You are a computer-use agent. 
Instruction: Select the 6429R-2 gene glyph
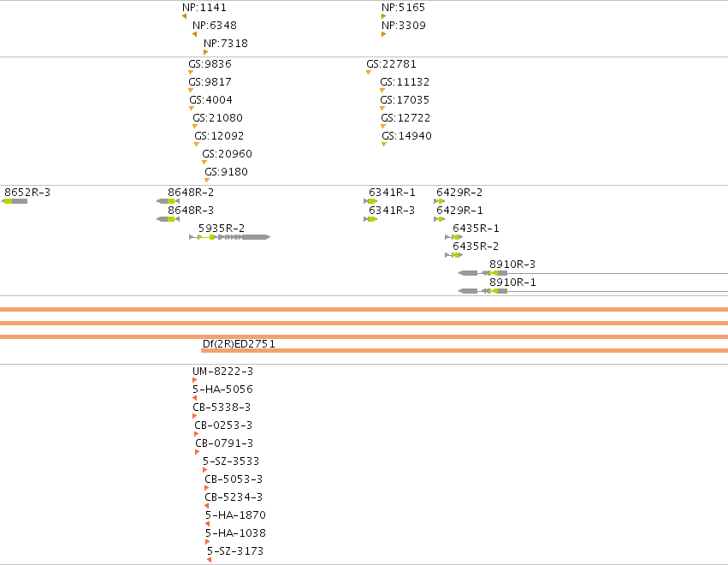click(439, 201)
